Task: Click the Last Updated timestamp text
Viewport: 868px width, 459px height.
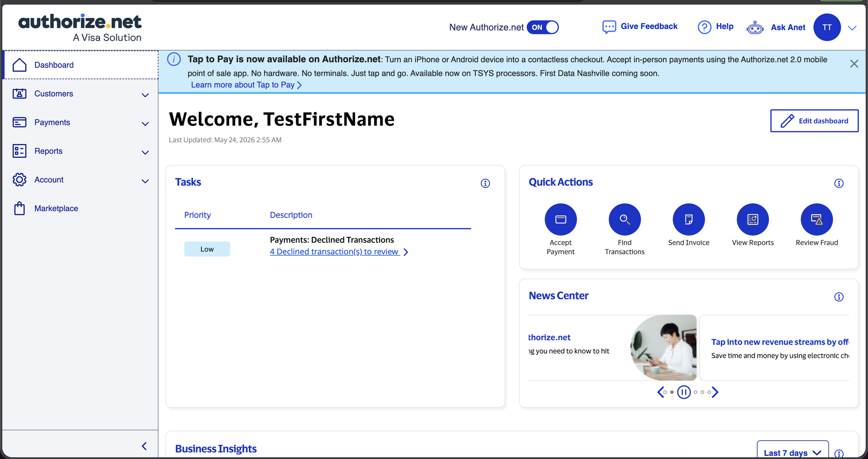Action: [x=225, y=140]
